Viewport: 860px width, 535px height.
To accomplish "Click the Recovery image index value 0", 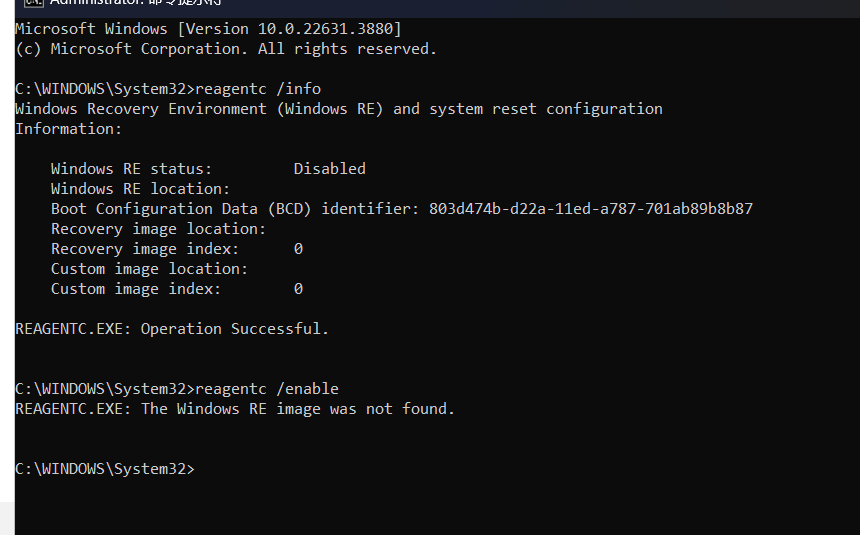I will [x=298, y=249].
